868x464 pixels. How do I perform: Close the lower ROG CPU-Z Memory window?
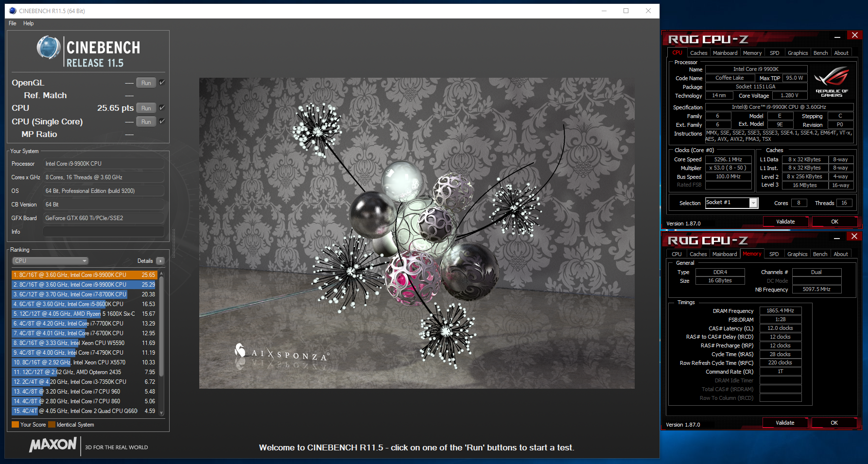coord(854,237)
